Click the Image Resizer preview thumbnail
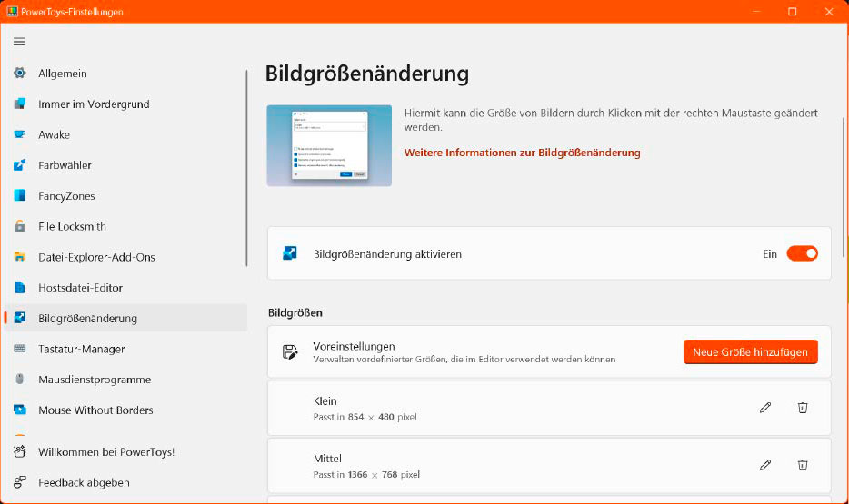 (329, 145)
